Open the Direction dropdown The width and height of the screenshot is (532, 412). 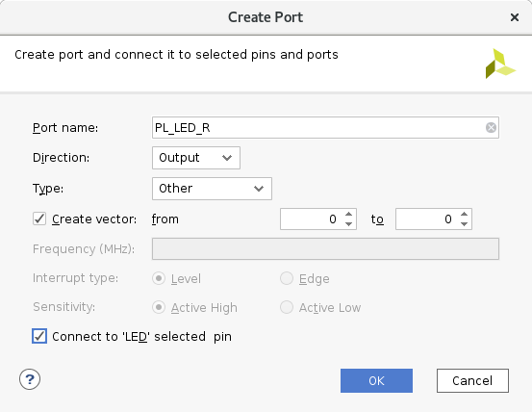click(196, 158)
